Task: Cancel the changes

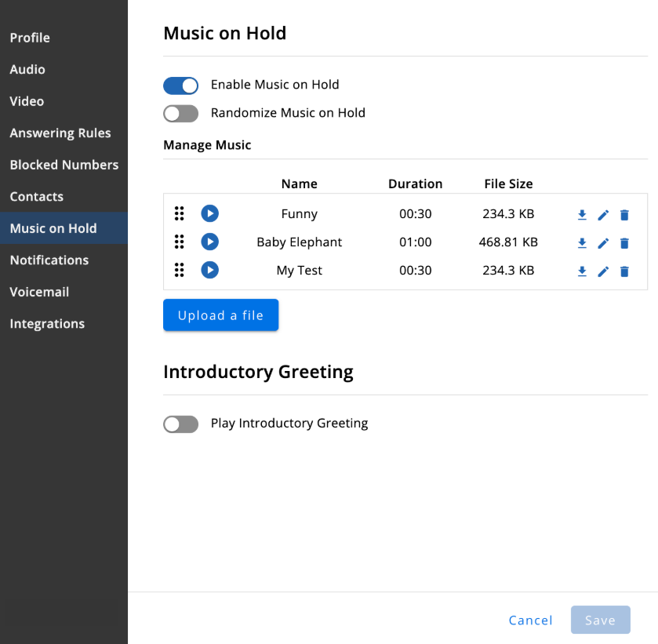Action: click(530, 620)
